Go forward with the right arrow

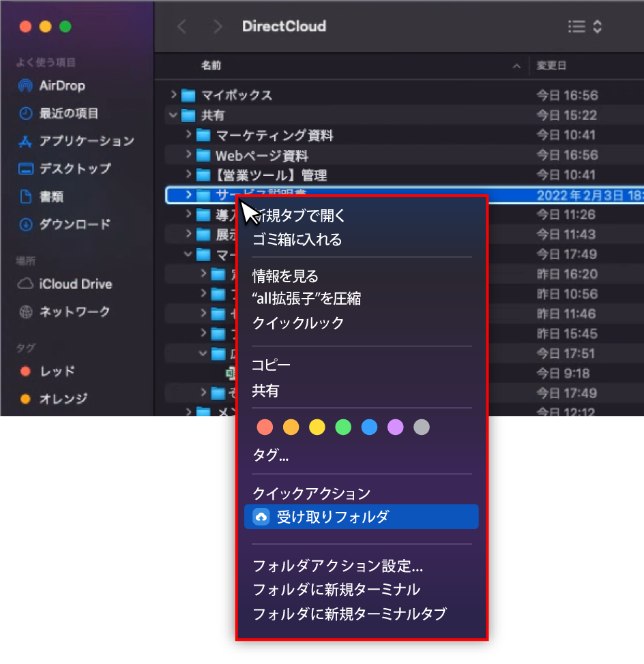pos(218,27)
